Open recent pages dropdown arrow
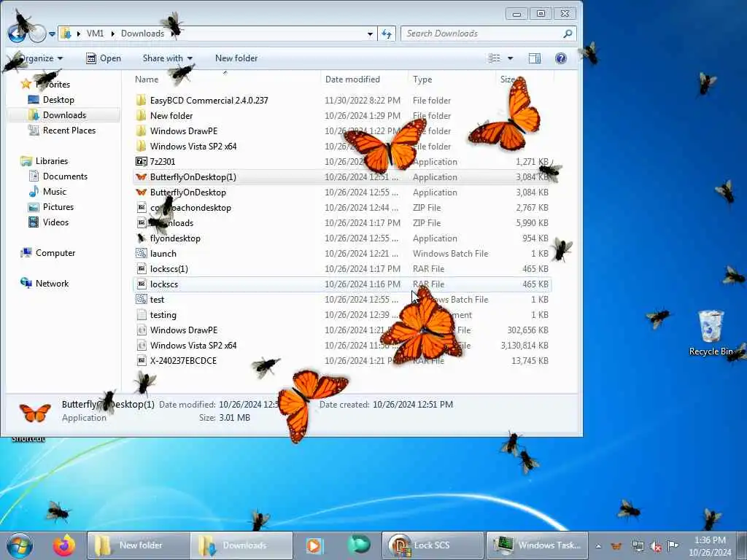747x560 pixels. (52, 34)
